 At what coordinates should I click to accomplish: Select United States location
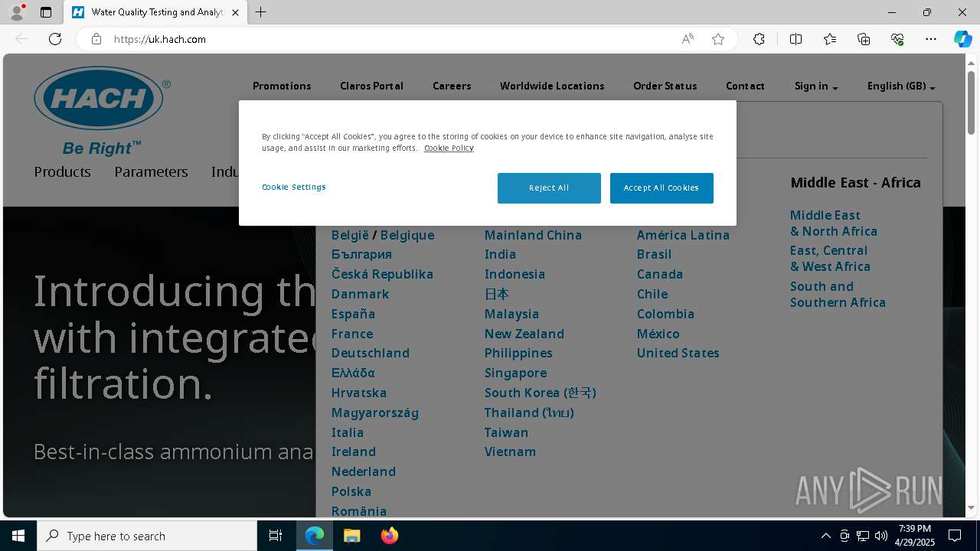[x=678, y=353]
